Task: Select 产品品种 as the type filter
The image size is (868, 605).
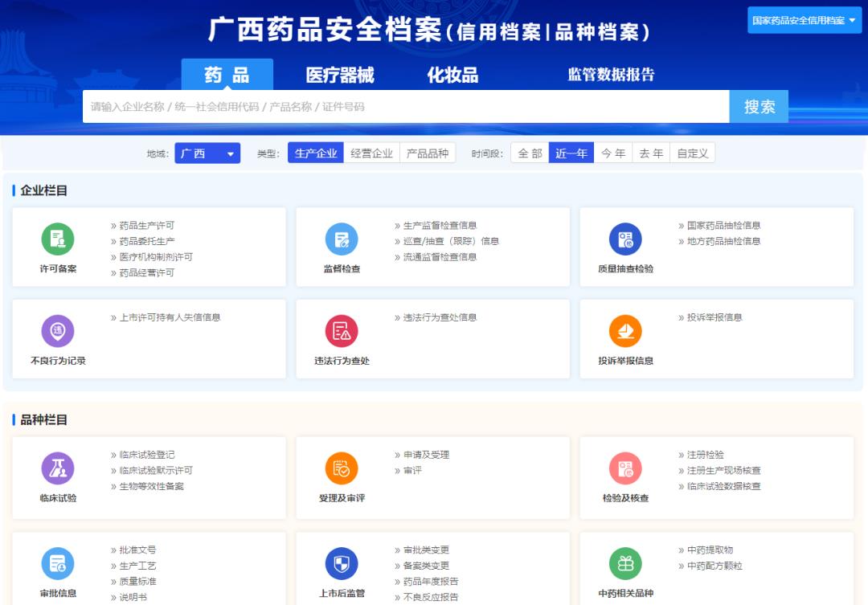Action: (427, 153)
